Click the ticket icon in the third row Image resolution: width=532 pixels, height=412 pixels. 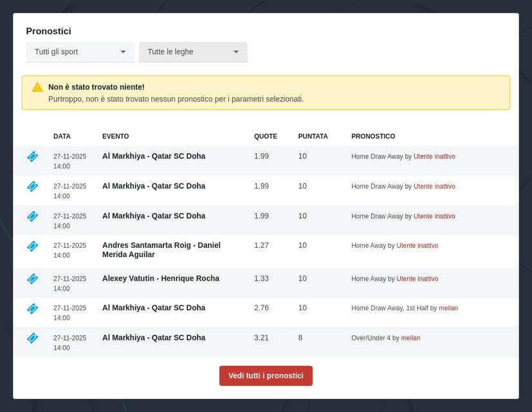pos(32,216)
